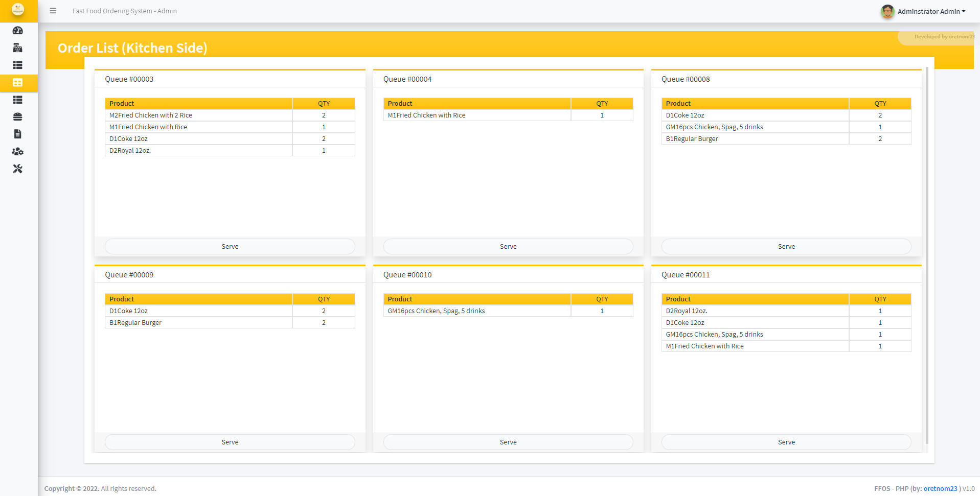The height and width of the screenshot is (496, 980).
Task: Open the order list icon in sidebar
Action: coord(18,65)
